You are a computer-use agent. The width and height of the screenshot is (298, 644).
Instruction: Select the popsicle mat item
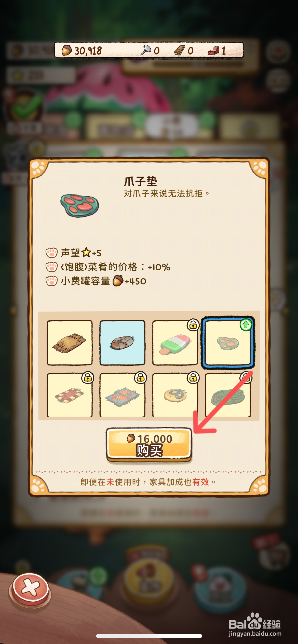[175, 343]
